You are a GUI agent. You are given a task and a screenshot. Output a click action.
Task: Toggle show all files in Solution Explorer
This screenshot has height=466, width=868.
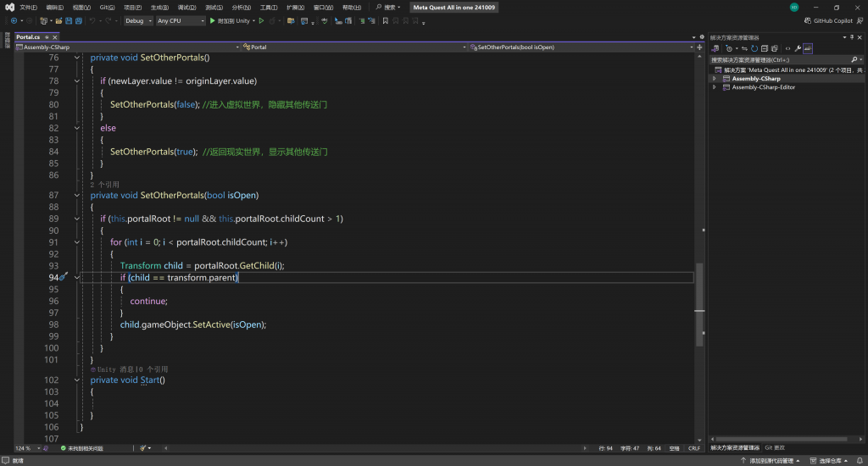pyautogui.click(x=775, y=48)
